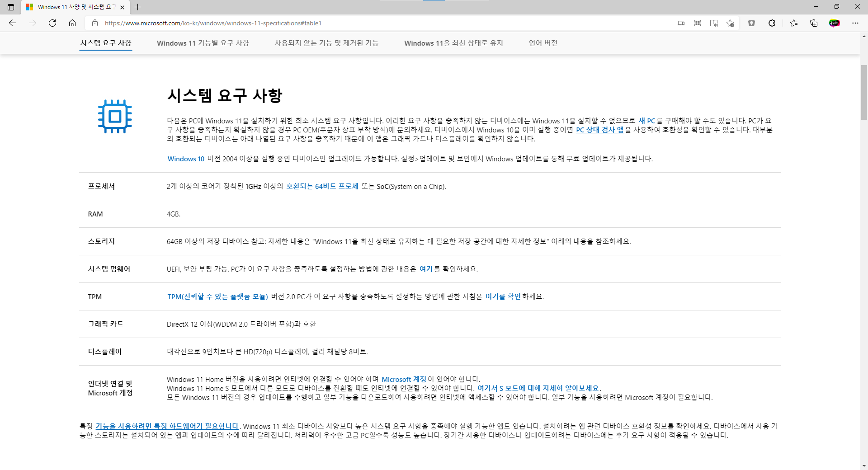Open TPM(신뢰할 수 있는 플랫폼 모듈) link
The width and height of the screenshot is (868, 470).
[x=217, y=296]
